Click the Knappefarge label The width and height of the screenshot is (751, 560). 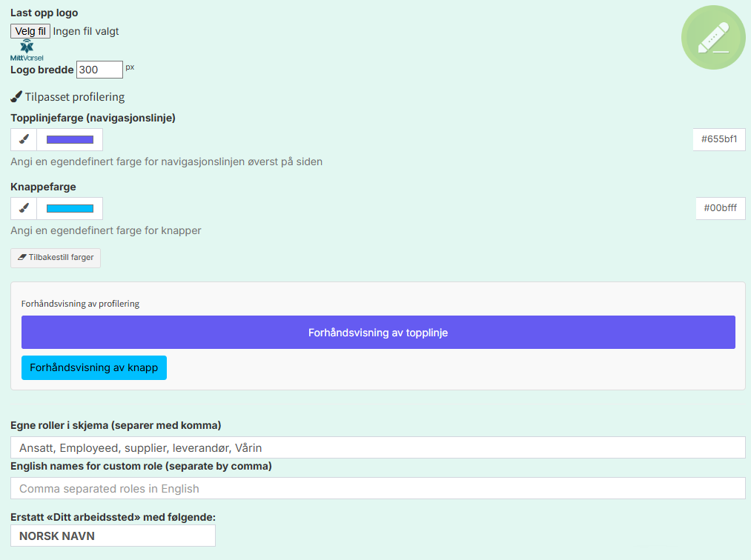click(x=43, y=187)
